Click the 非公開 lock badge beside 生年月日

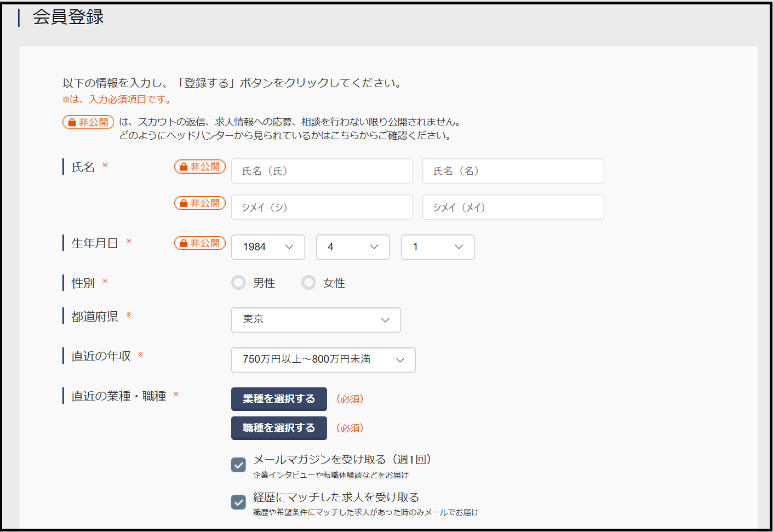coord(200,243)
